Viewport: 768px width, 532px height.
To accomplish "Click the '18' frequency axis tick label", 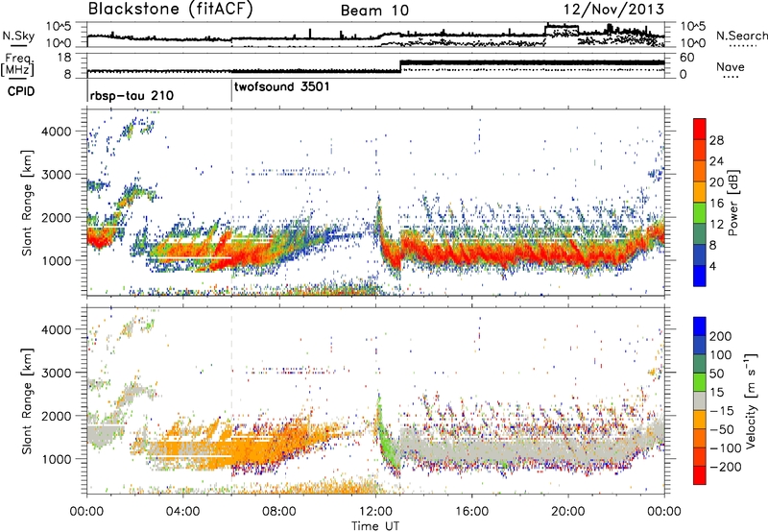I will (x=64, y=58).
